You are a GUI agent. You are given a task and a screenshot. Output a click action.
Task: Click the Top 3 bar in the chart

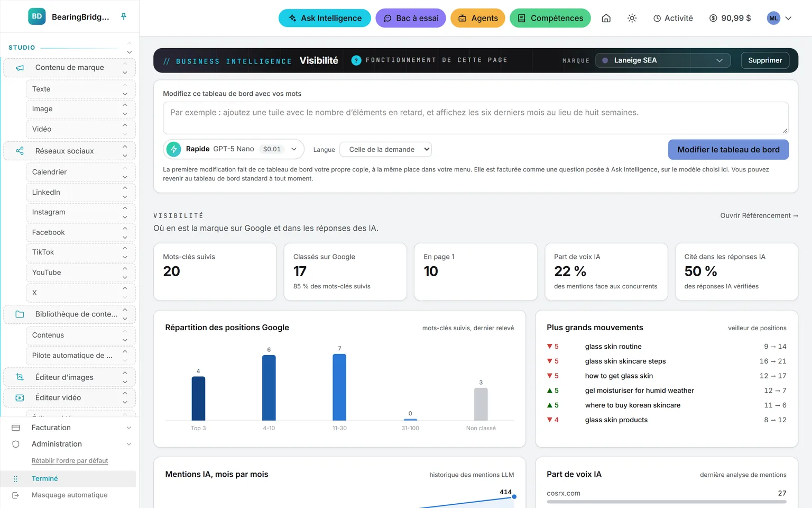pyautogui.click(x=198, y=398)
